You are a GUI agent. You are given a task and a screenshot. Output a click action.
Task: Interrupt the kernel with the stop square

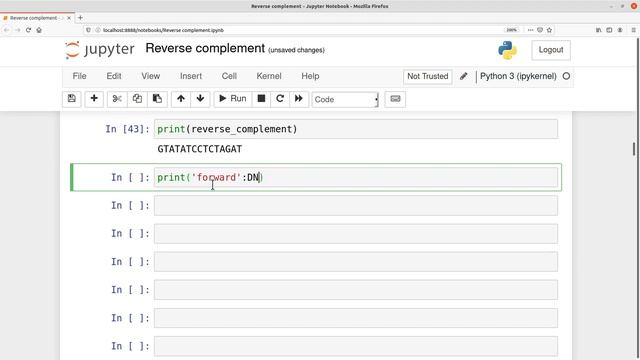(x=261, y=99)
